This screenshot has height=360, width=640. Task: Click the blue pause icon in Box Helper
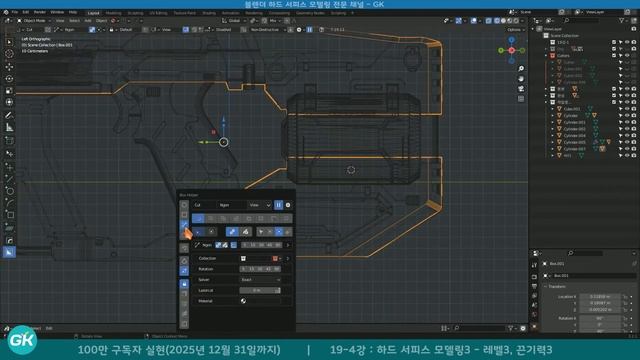pos(278,205)
